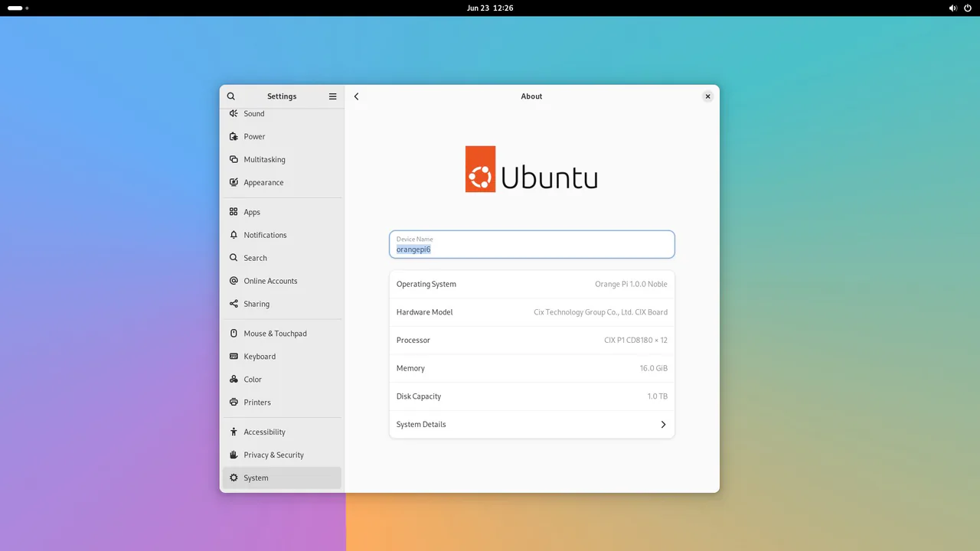Close the Settings window

pos(707,96)
